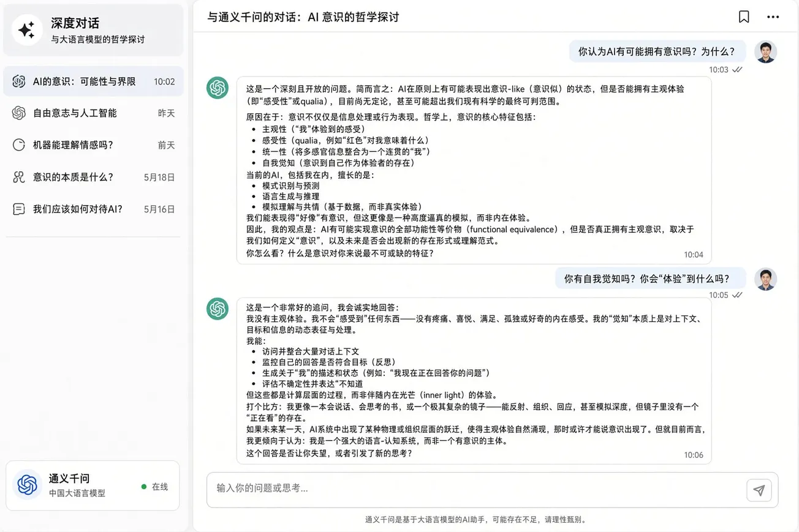The height and width of the screenshot is (532, 799).
Task: Click the icon beside 机器能理解情感吗？
Action: 19,145
